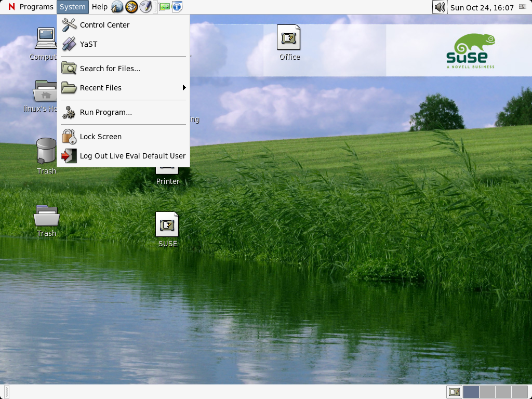Launch the web browser panel icon
Viewport: 532px width, 399px height.
[x=117, y=7]
